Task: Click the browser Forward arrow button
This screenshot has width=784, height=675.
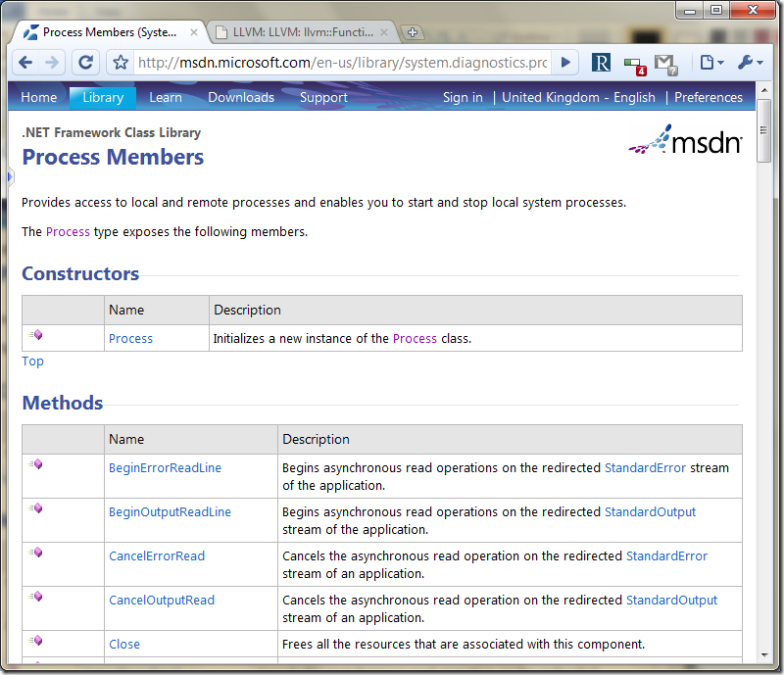Action: click(x=52, y=63)
